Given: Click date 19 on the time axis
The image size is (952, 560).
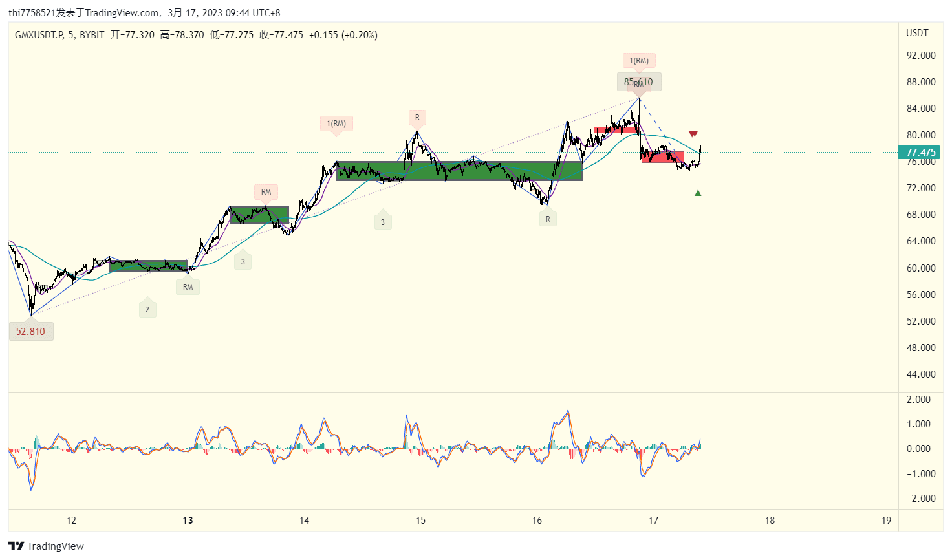Looking at the screenshot, I should point(886,521).
